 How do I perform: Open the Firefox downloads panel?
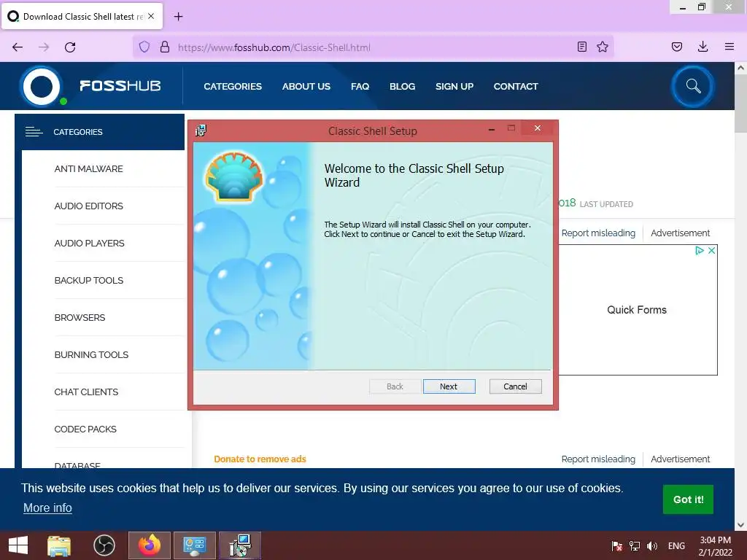[703, 47]
